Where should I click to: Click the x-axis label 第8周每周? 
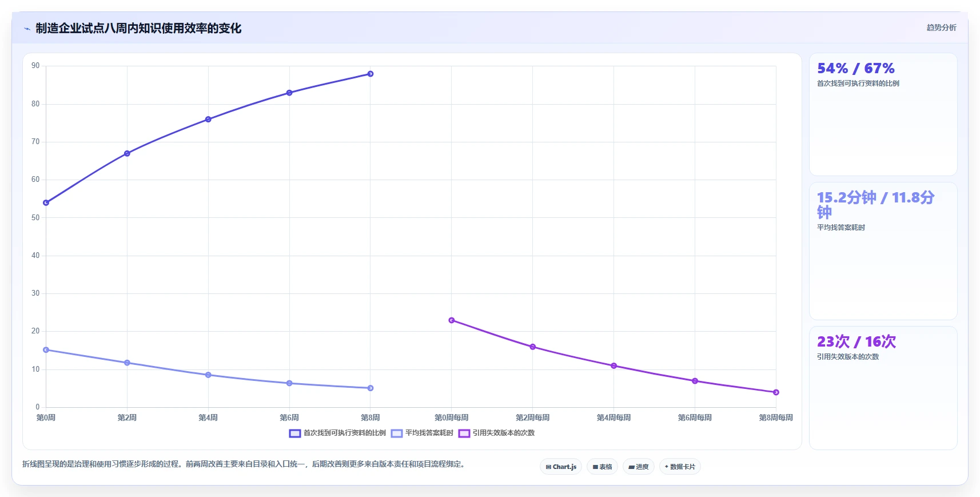776,418
